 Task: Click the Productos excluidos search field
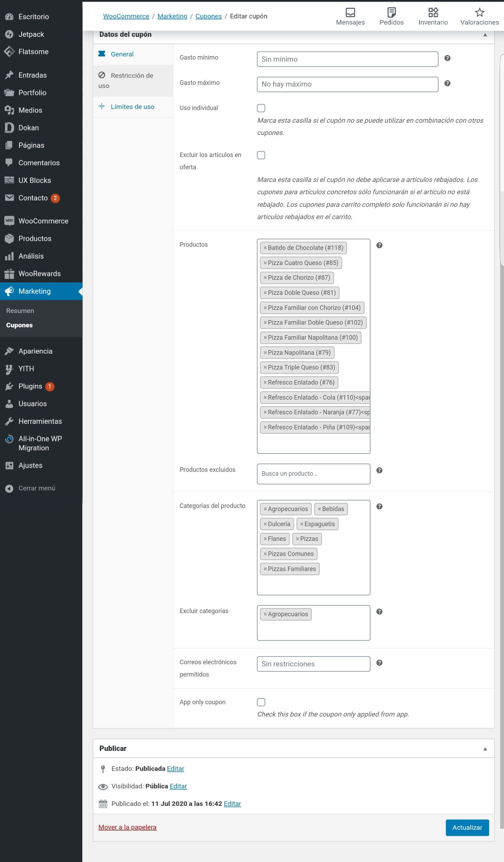click(x=313, y=474)
